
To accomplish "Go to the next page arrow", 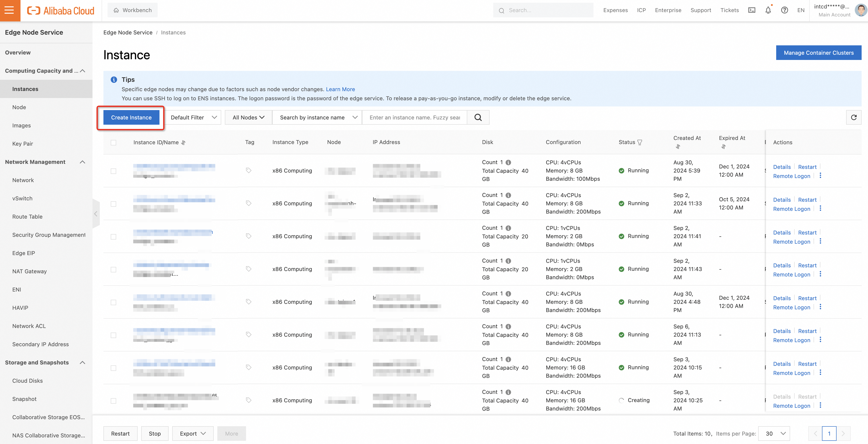I will click(843, 434).
